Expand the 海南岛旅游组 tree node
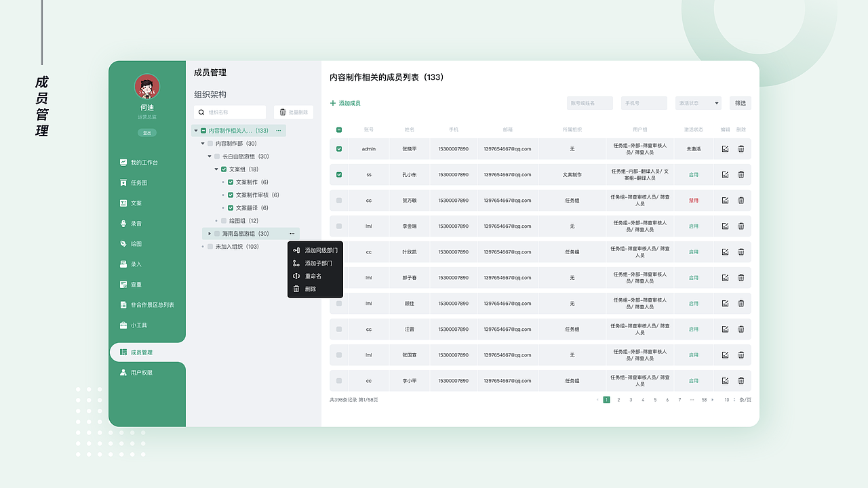Image resolution: width=868 pixels, height=488 pixels. pos(210,234)
